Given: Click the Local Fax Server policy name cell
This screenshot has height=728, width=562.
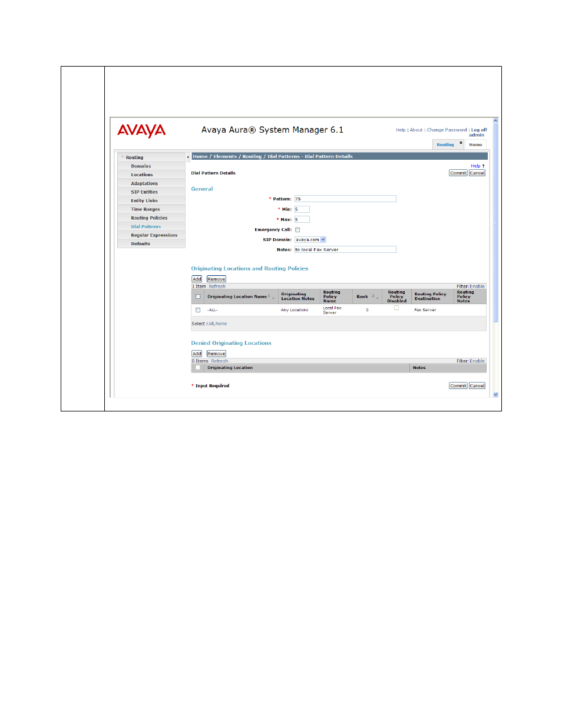Looking at the screenshot, I should (333, 310).
